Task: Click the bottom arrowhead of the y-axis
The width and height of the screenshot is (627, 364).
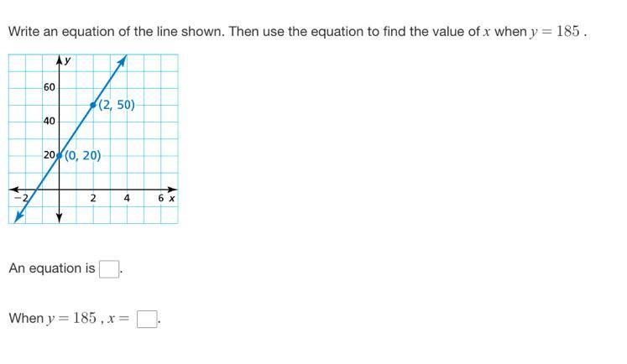Action: [60, 218]
